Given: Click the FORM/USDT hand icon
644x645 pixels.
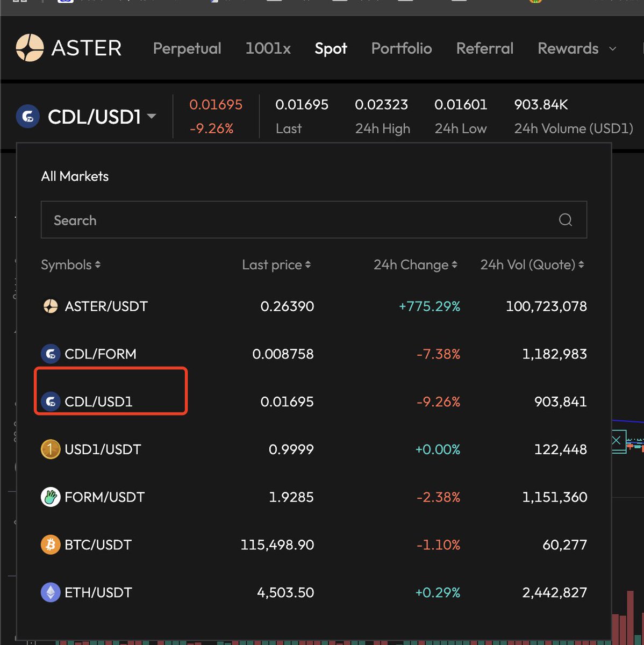Looking at the screenshot, I should pos(51,497).
